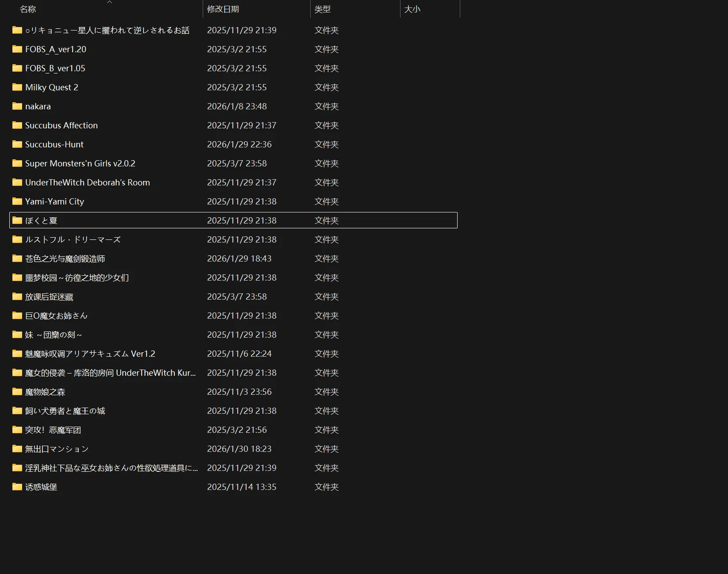The height and width of the screenshot is (574, 728).
Task: Click the 苍色之光与魔剑锻造师 folder name
Action: (65, 258)
